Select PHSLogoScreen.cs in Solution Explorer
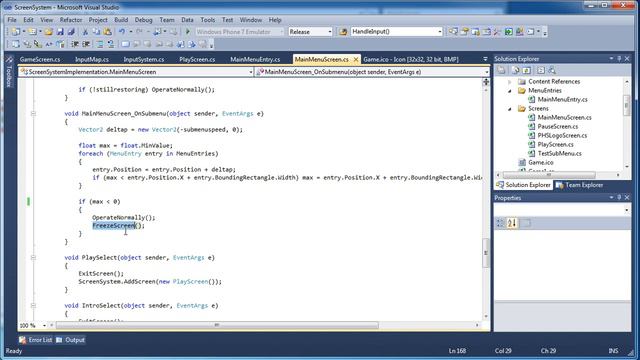Screen dimensions: 640x360 click(562, 136)
